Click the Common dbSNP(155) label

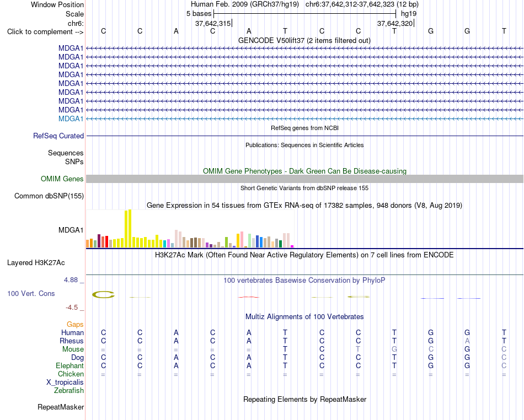point(49,196)
